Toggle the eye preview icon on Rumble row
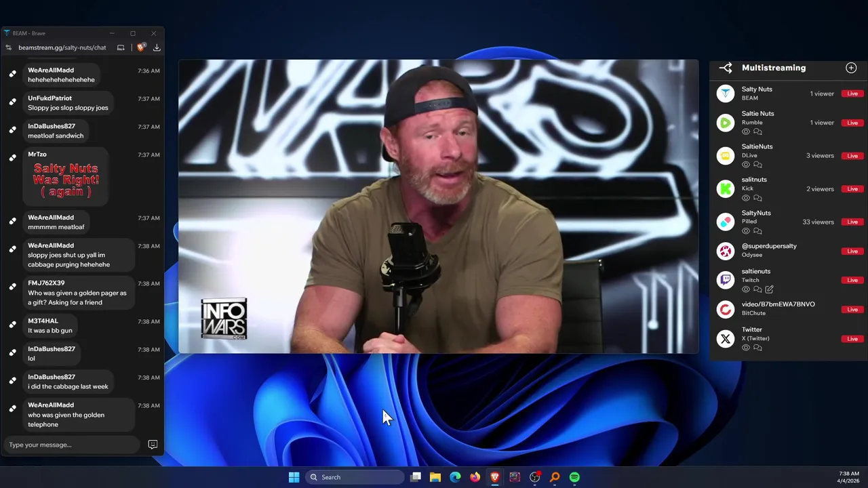This screenshot has height=488, width=868. 746,131
